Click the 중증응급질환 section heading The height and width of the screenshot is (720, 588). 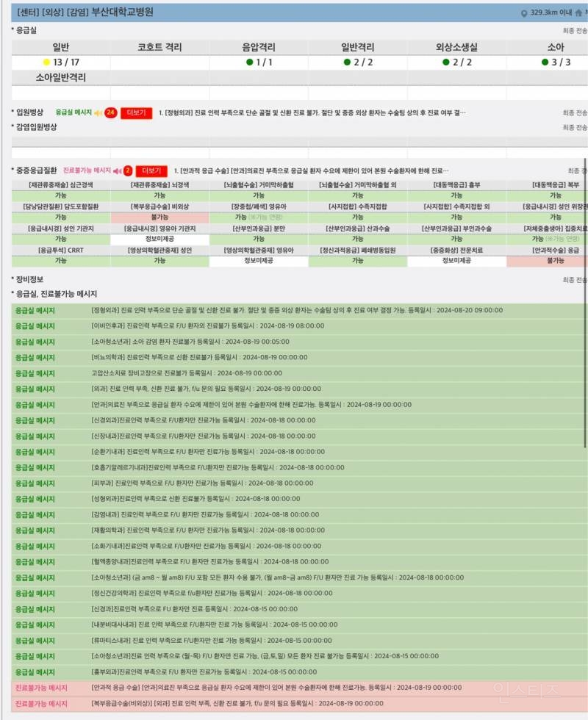(x=36, y=170)
